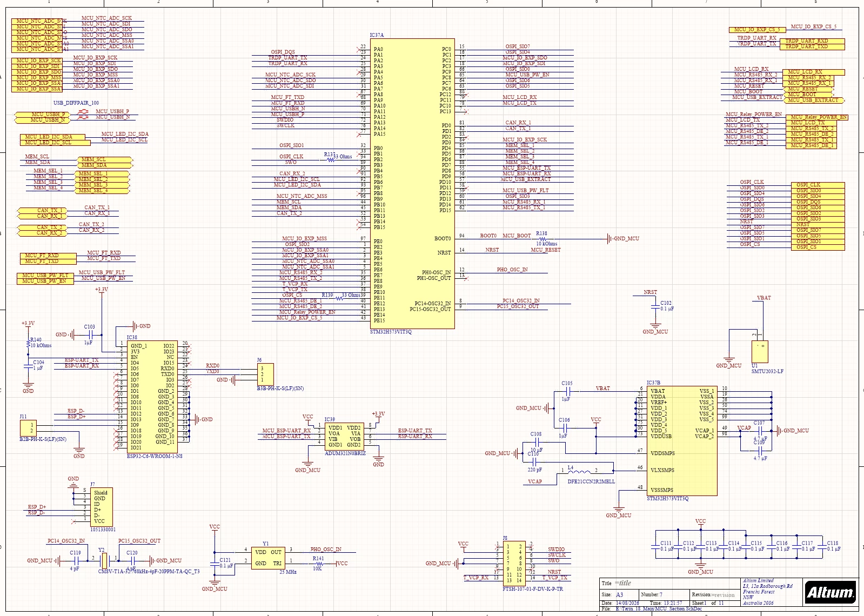The height and width of the screenshot is (616, 864).
Task: Select USB connector J7 1051330001
Action: coord(101,507)
